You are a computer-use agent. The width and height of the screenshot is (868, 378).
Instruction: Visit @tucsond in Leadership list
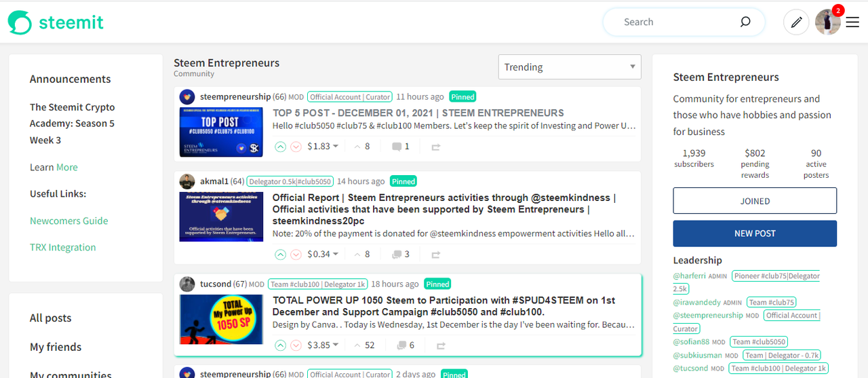point(690,368)
